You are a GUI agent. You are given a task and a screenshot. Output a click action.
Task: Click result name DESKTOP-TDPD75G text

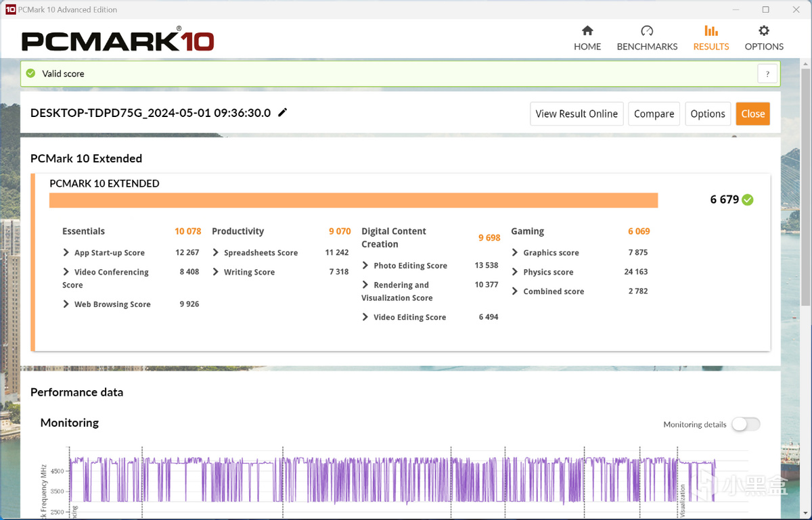coord(150,113)
